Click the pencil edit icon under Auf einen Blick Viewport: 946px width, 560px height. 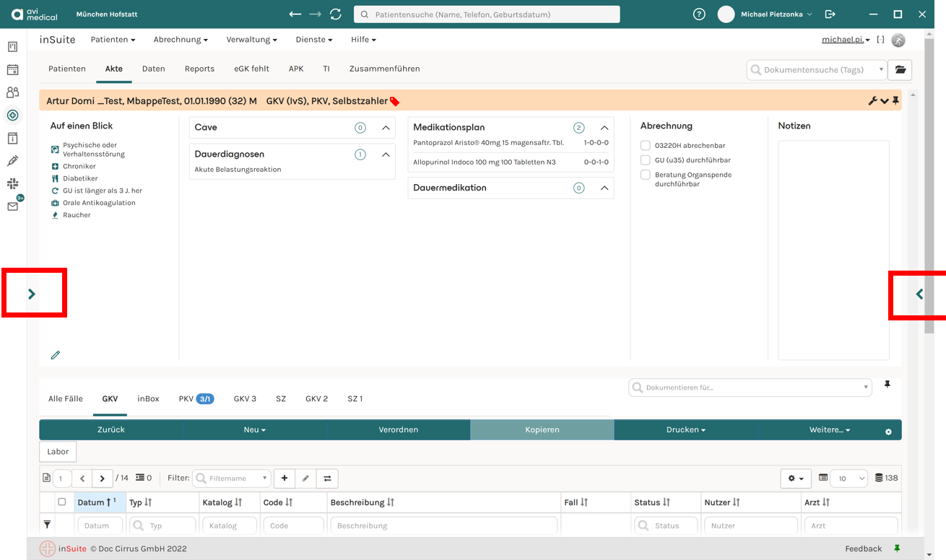(x=56, y=355)
